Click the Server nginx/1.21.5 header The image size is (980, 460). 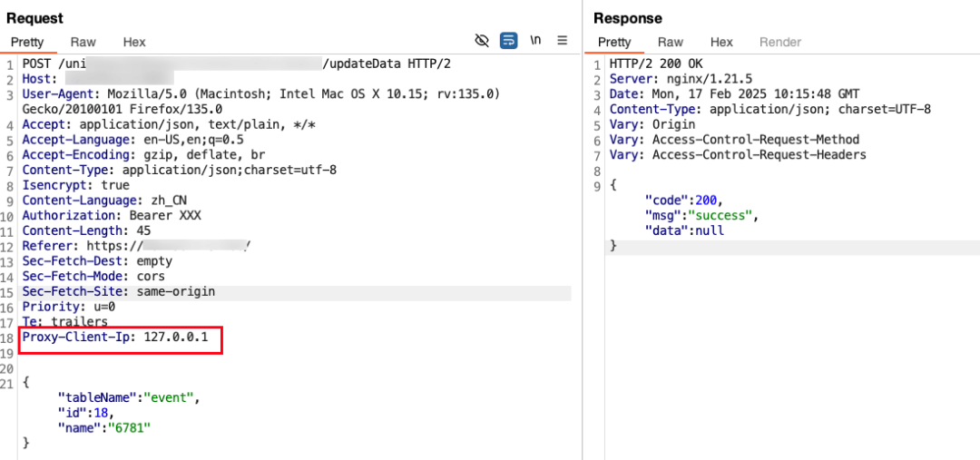tap(681, 79)
